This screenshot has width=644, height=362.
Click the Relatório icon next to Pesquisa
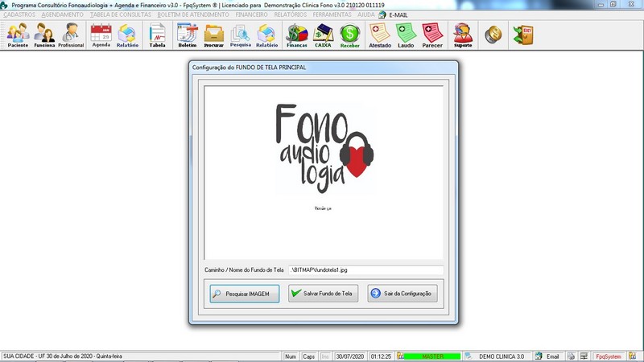(x=267, y=35)
